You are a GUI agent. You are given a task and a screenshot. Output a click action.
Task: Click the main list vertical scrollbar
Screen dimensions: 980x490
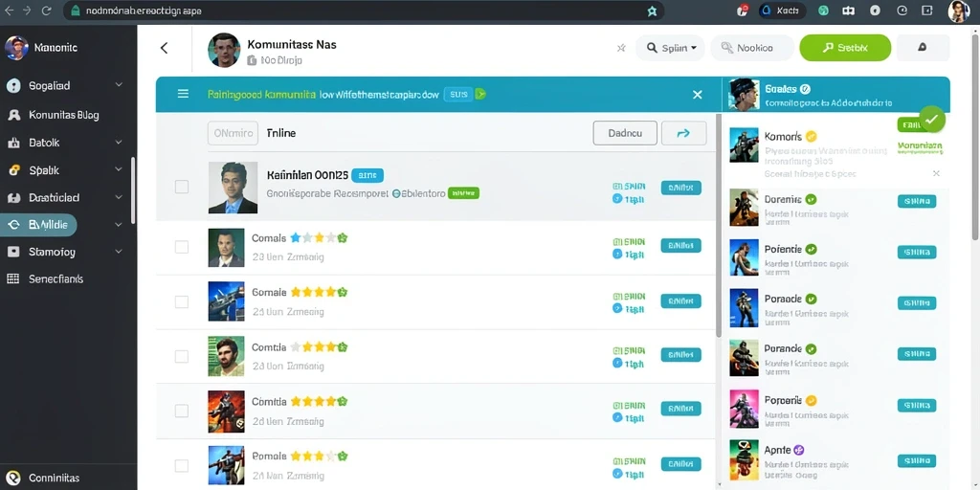719,225
